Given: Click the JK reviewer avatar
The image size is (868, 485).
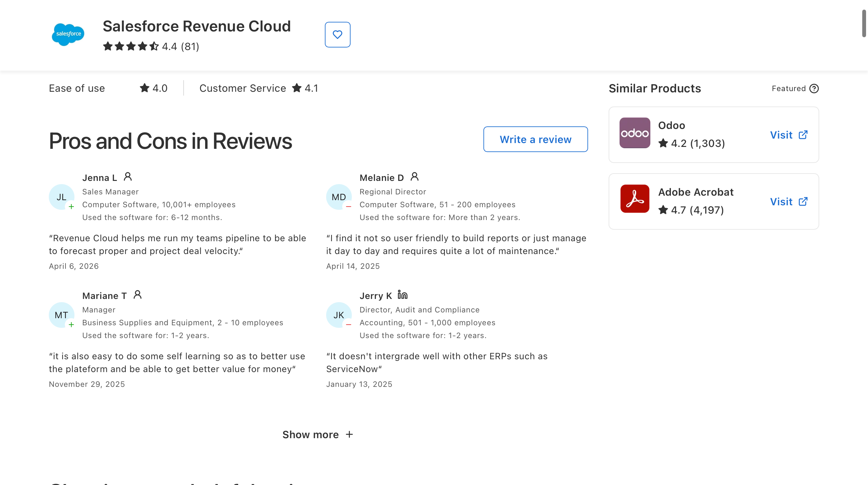Looking at the screenshot, I should point(339,315).
